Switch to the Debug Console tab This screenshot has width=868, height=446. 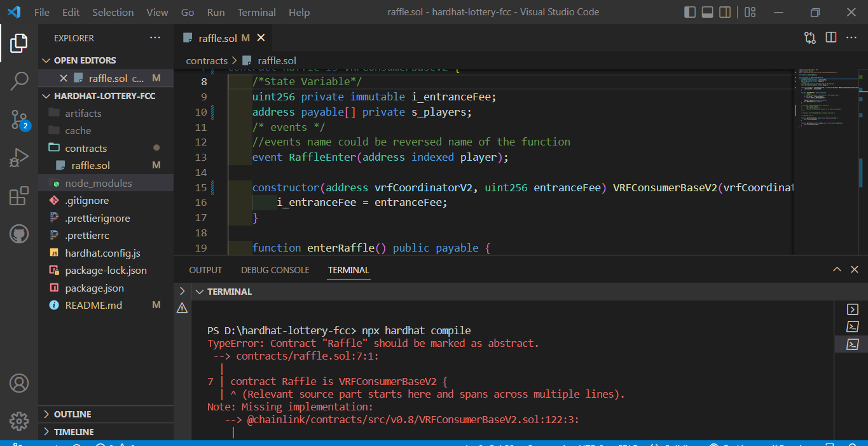point(275,270)
